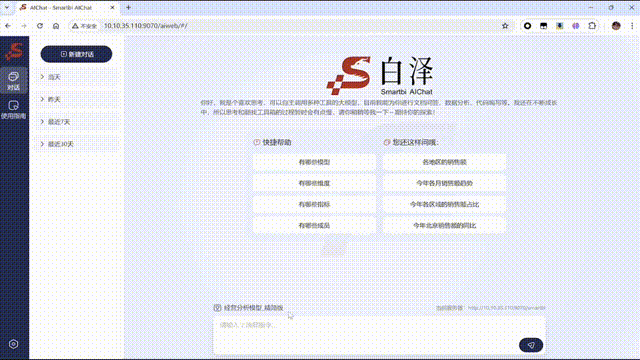The height and width of the screenshot is (360, 640).
Task: Send the message with paper-plane button
Action: (531, 345)
